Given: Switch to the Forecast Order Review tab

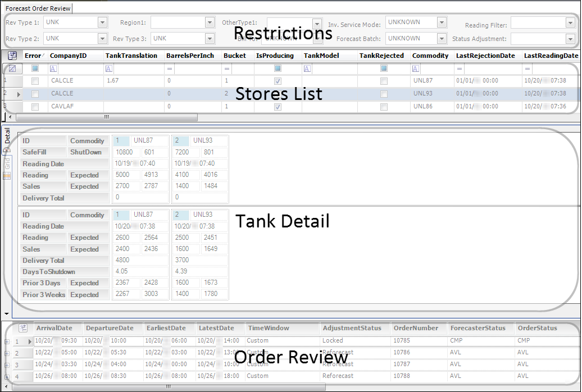Looking at the screenshot, I should (x=38, y=8).
